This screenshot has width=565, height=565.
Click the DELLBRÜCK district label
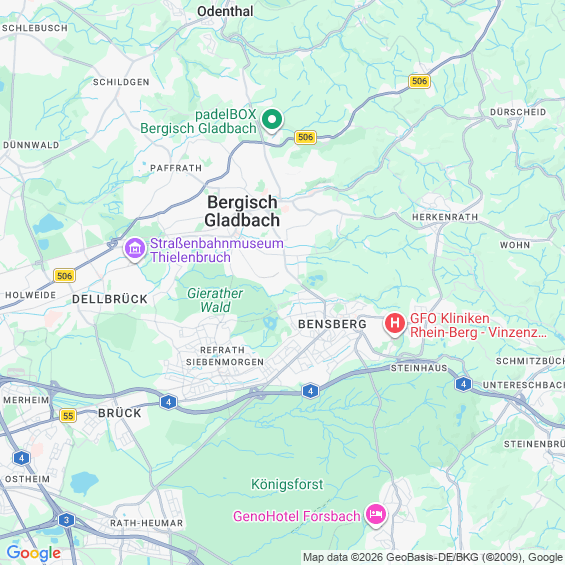point(110,299)
